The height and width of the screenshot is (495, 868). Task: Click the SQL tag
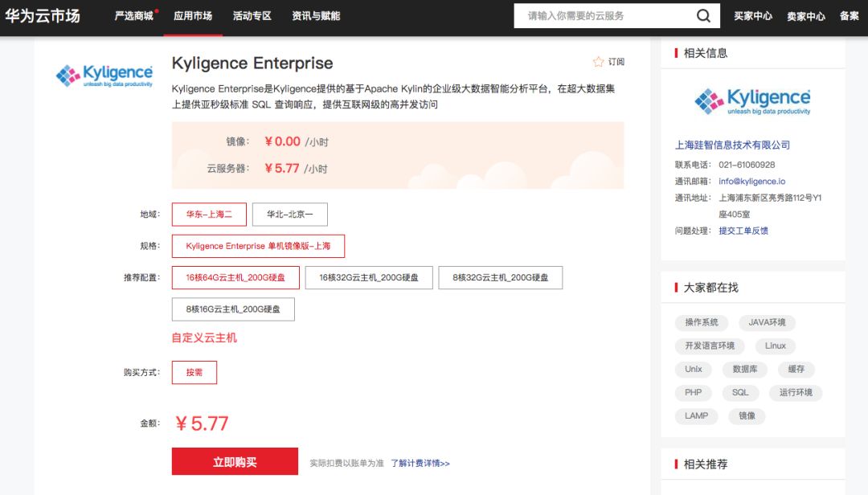(x=740, y=392)
